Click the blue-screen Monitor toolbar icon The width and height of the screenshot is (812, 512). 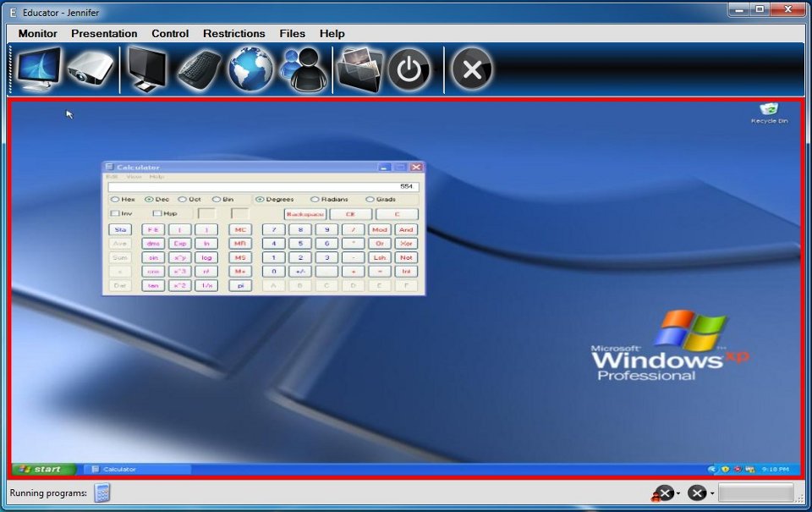39,69
